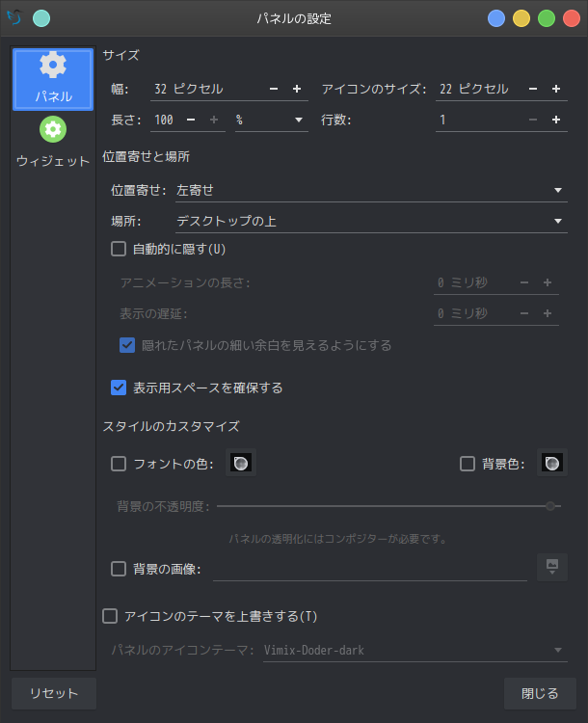Click the blue circle window button
The height and width of the screenshot is (723, 588).
pos(496,18)
